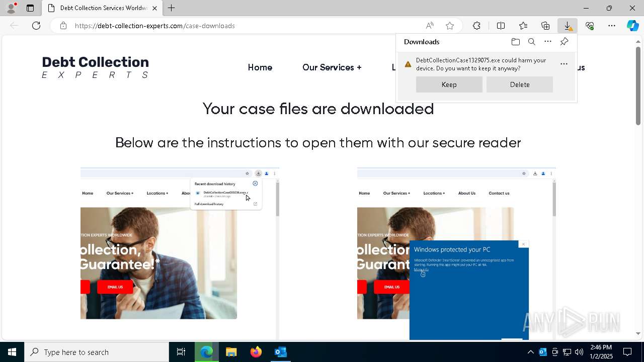Toggle Read aloud icon in address bar
This screenshot has width=644, height=362.
point(430,26)
